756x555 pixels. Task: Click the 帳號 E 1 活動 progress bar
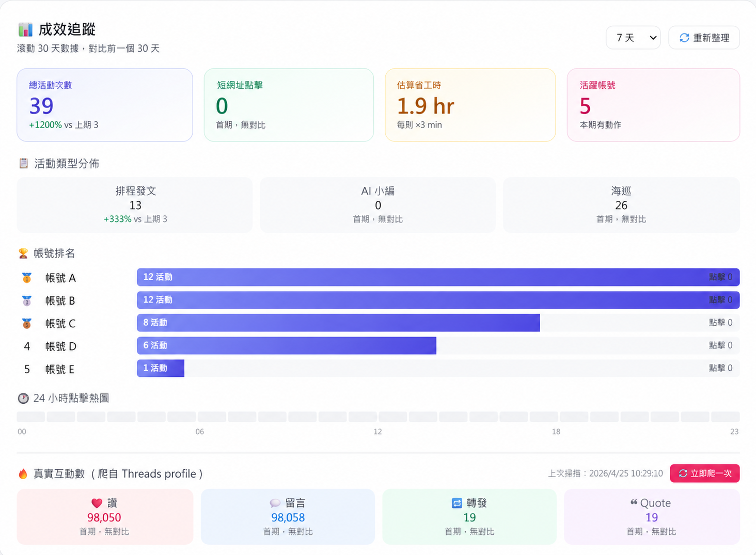coord(161,368)
